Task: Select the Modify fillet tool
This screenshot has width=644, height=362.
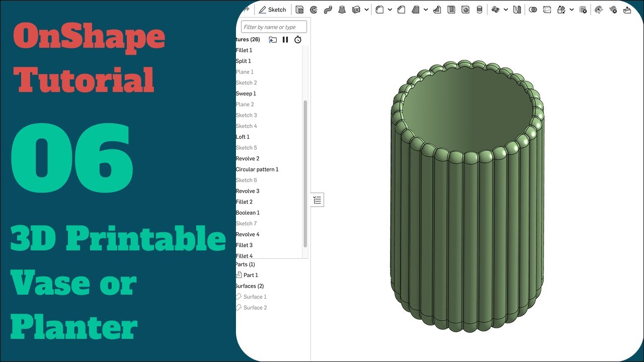Action: 599,10
